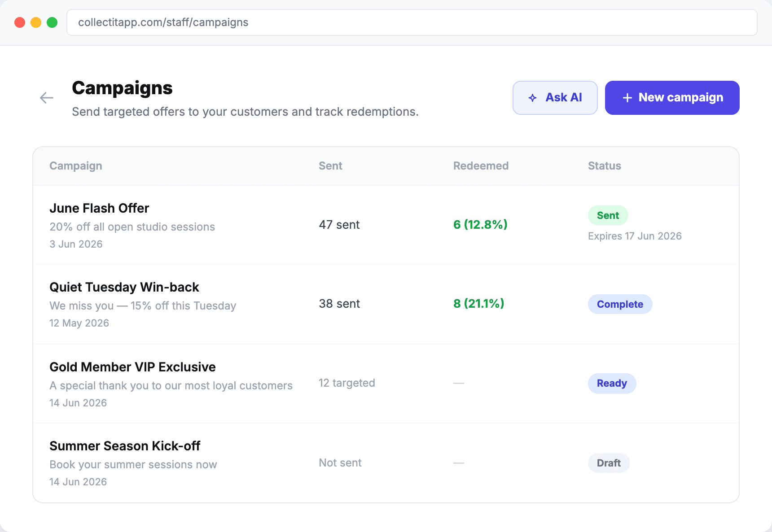This screenshot has width=772, height=532.
Task: Click the Campaigns page heading
Action: 122,88
